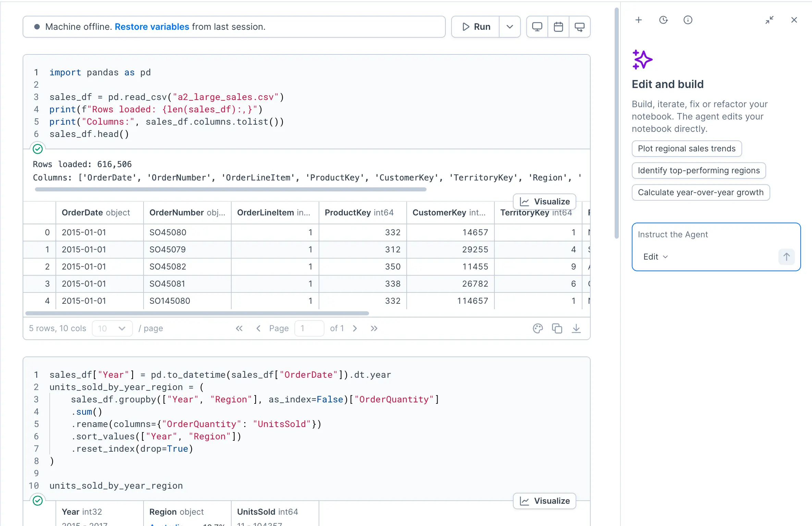This screenshot has width=812, height=526.
Task: Click the table horizontal scrollbar
Action: pos(197,313)
